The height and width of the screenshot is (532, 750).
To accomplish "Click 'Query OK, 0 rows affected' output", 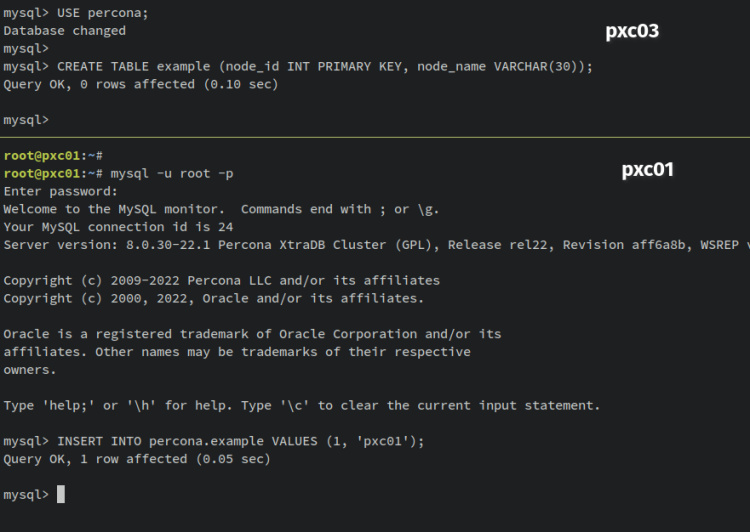I will tap(140, 84).
